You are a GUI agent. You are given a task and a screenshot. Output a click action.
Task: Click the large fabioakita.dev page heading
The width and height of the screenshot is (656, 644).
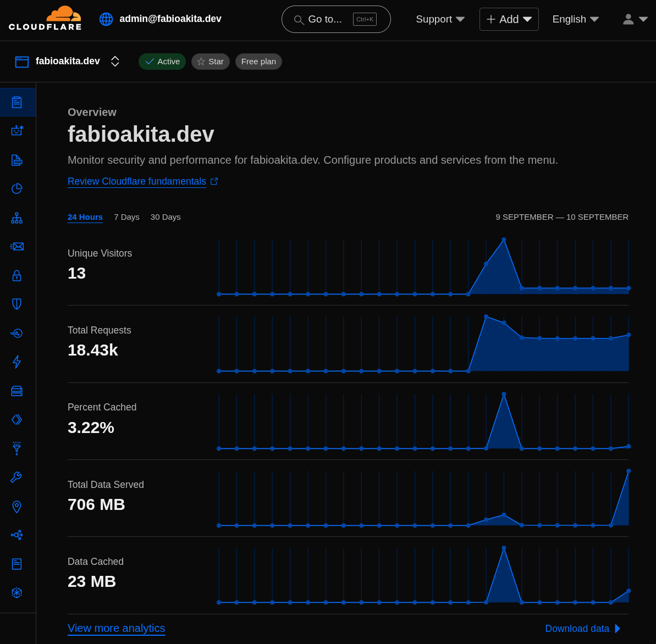141,134
